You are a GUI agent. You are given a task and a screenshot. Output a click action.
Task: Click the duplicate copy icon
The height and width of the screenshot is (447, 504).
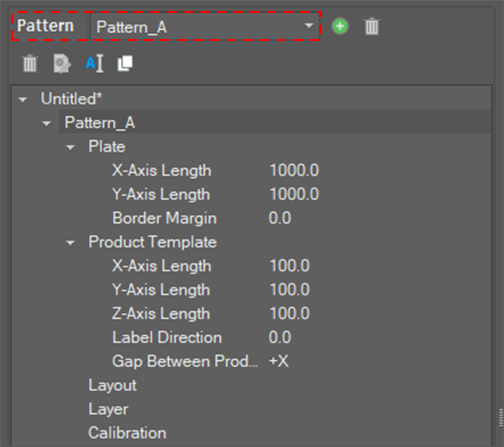point(125,63)
